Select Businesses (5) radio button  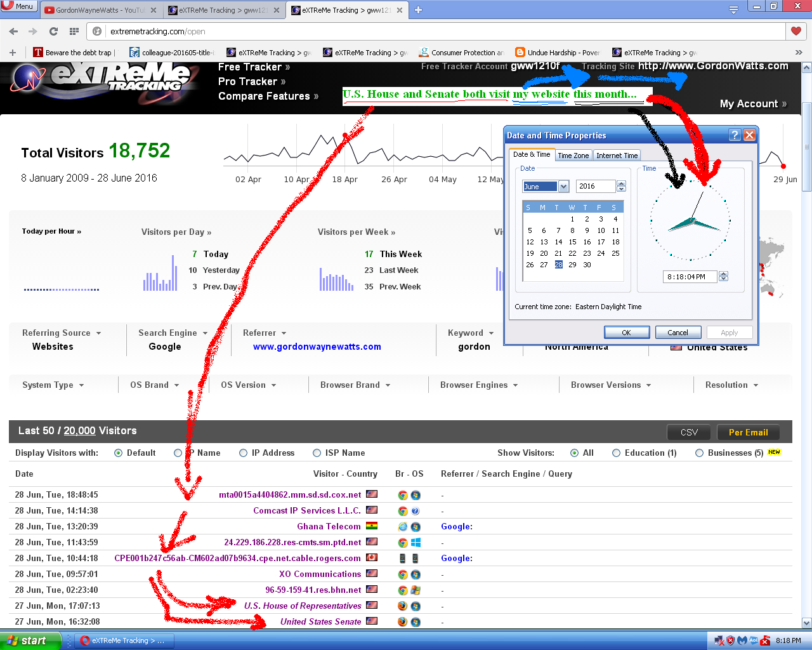point(699,453)
